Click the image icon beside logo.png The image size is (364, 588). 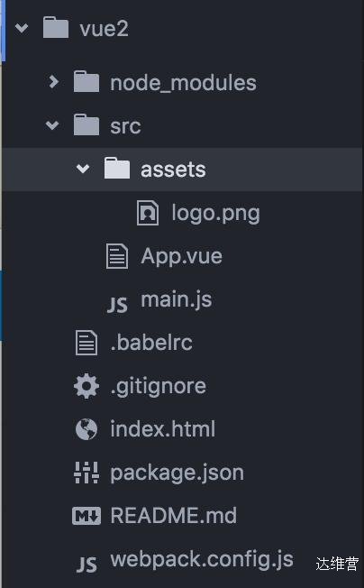pyautogui.click(x=148, y=213)
